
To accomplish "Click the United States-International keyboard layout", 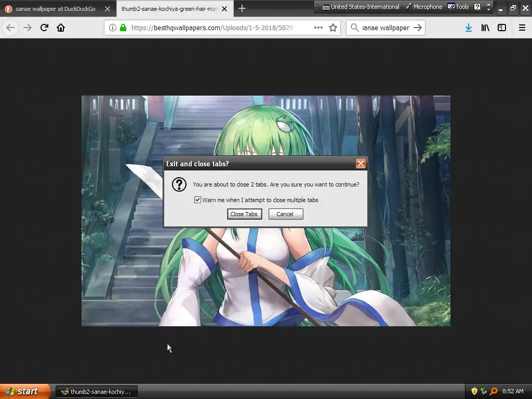I will tap(361, 7).
